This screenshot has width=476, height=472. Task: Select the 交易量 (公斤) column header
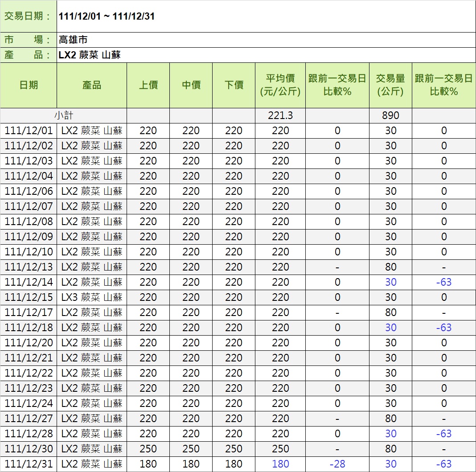click(390, 85)
